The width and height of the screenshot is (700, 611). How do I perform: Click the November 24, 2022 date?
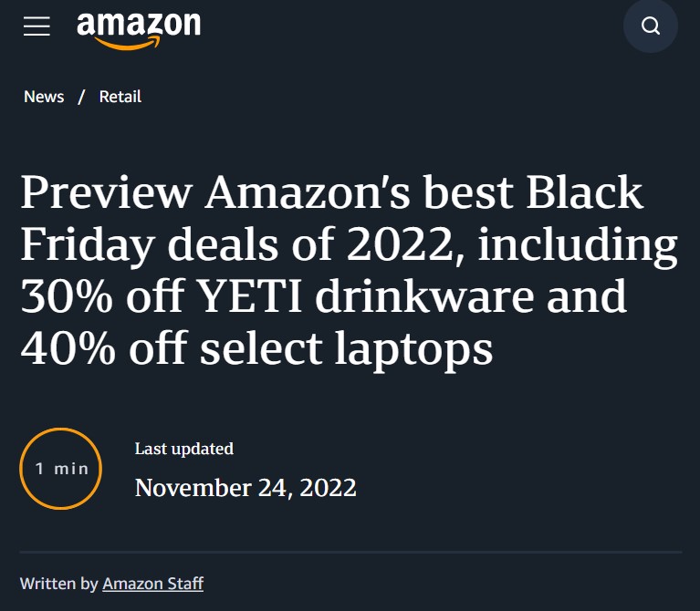[x=246, y=488]
